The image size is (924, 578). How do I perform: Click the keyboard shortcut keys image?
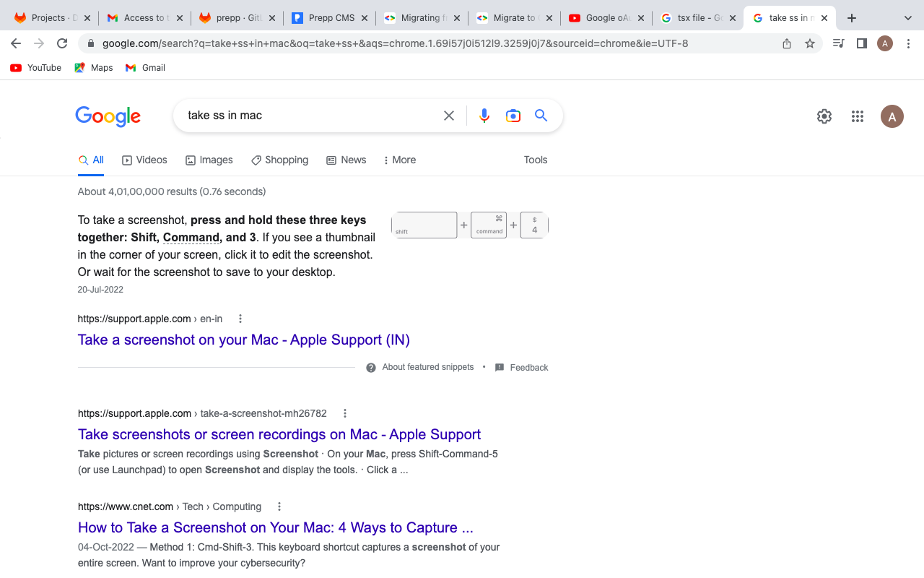click(470, 225)
